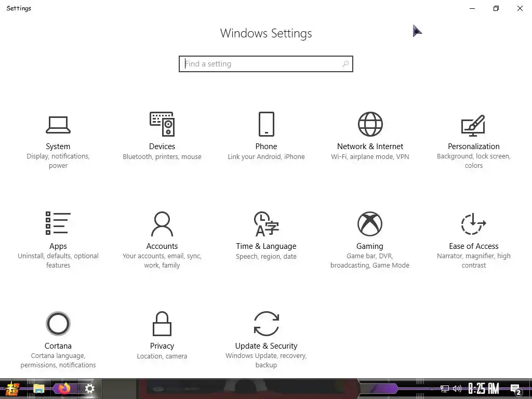Open Devices keyboard and speaker icon
532x399 pixels.
pos(162,124)
